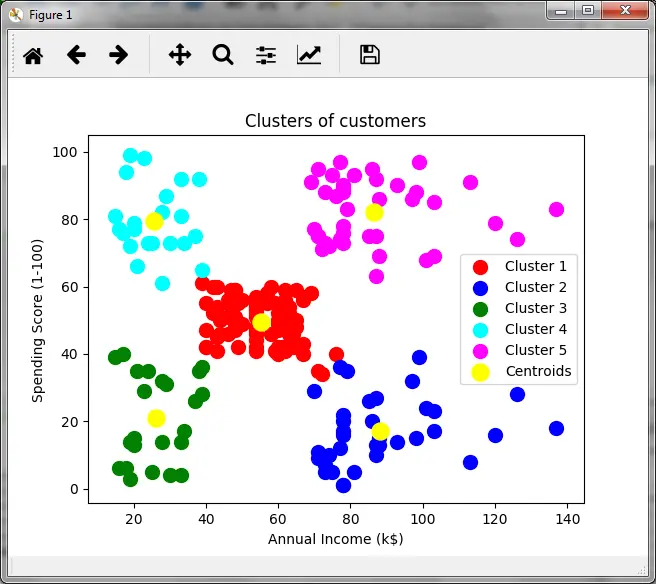Viewport: 656px width, 584px height.
Task: Click the y-axis tick label 0
Action: click(74, 489)
